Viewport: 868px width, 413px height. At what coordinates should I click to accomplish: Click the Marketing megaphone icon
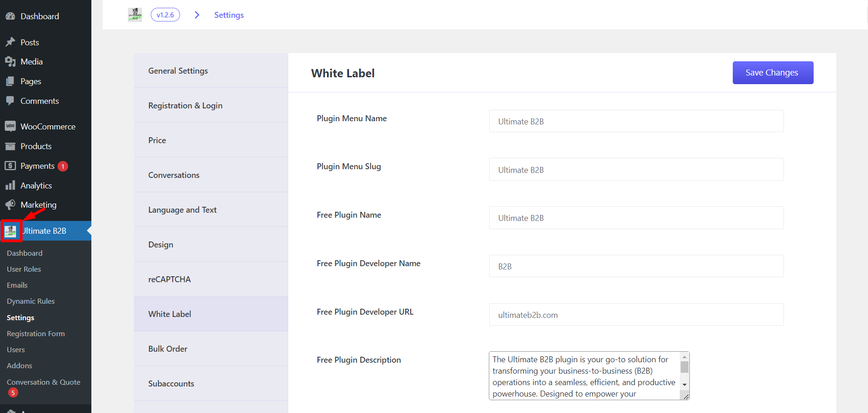10,204
